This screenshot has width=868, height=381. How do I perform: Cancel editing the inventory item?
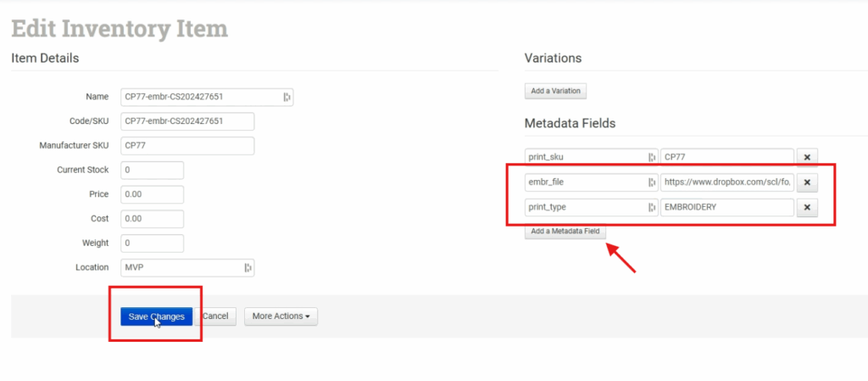(x=215, y=317)
